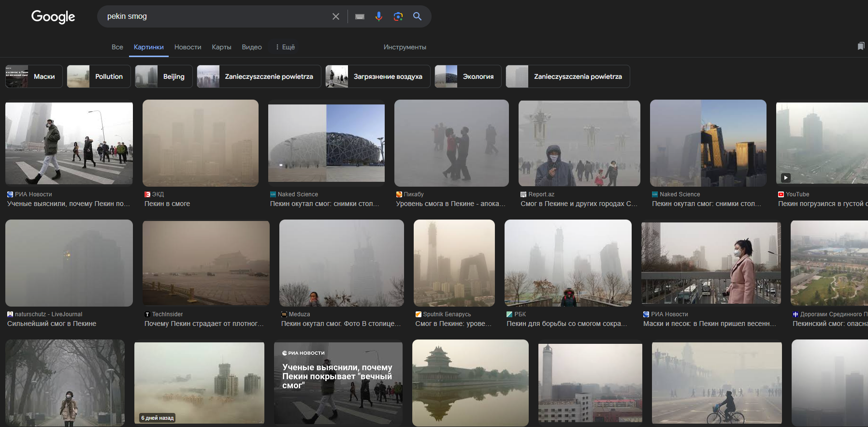Start voice search with microphone icon
The image size is (868, 427).
pyautogui.click(x=379, y=16)
